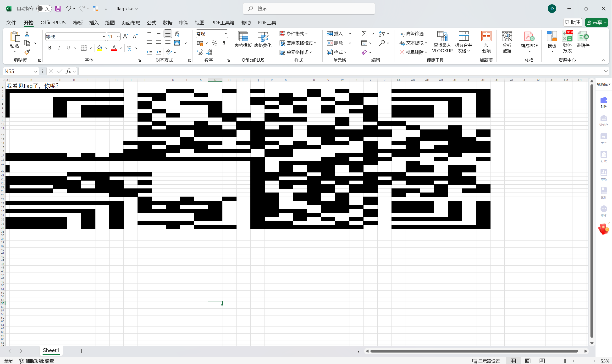Open 条件格式 conditional formatting dropdown
The image size is (612, 364).
pos(294,34)
